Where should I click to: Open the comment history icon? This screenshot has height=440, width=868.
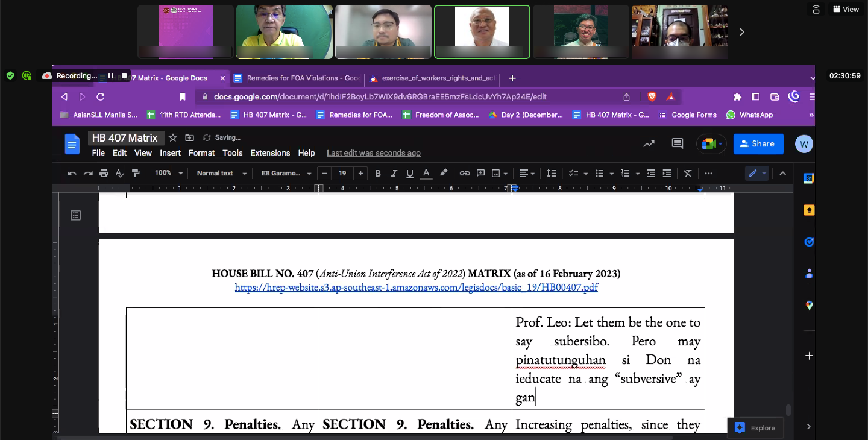(x=677, y=144)
